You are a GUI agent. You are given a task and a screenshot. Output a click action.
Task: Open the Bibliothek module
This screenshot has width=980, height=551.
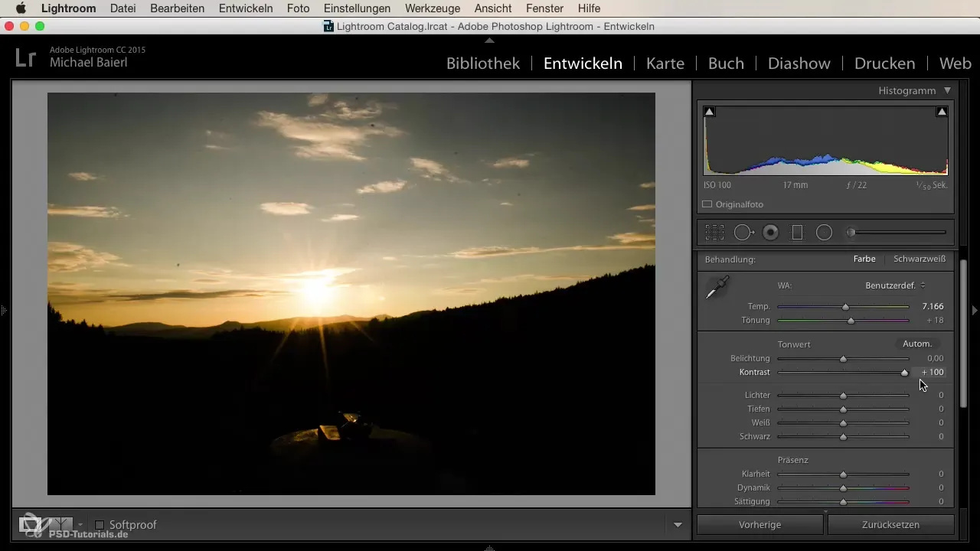tap(483, 64)
